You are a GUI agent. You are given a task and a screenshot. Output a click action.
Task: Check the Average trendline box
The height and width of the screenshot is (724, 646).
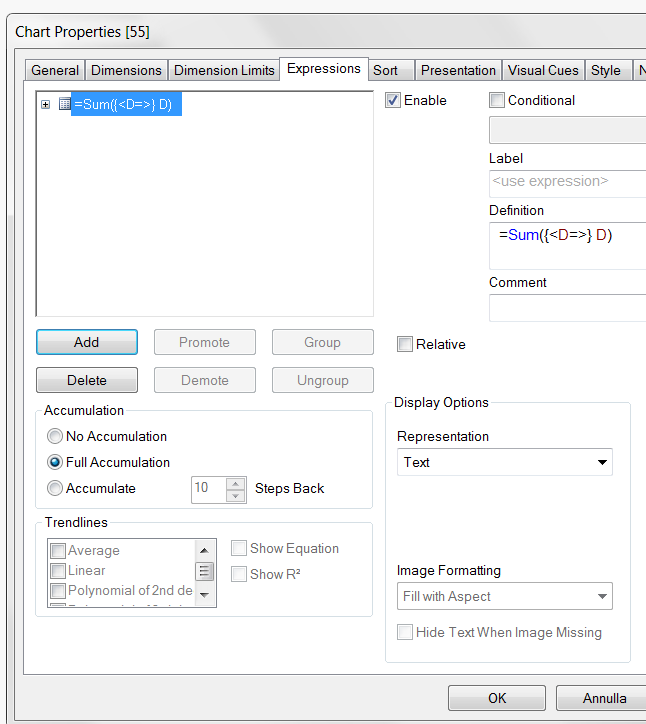tap(58, 551)
